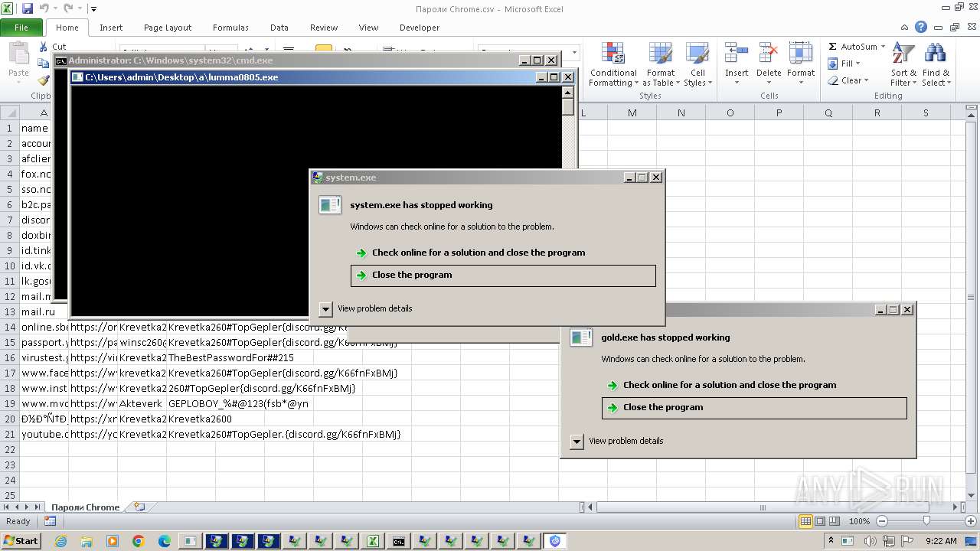Click the Save icon in Quick Access Toolbar
Image resolution: width=980 pixels, height=551 pixels.
click(x=28, y=9)
